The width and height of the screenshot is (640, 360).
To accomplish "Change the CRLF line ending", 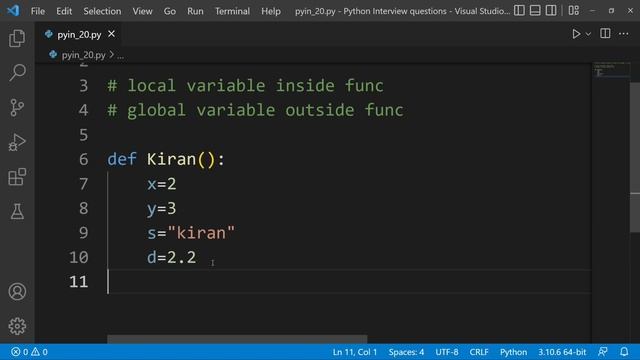I will tap(479, 352).
